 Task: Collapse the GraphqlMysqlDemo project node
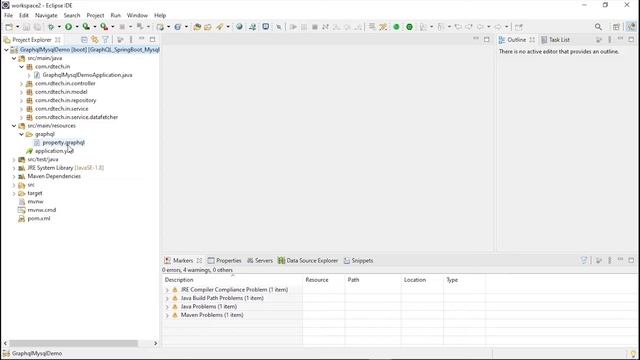pos(6,50)
